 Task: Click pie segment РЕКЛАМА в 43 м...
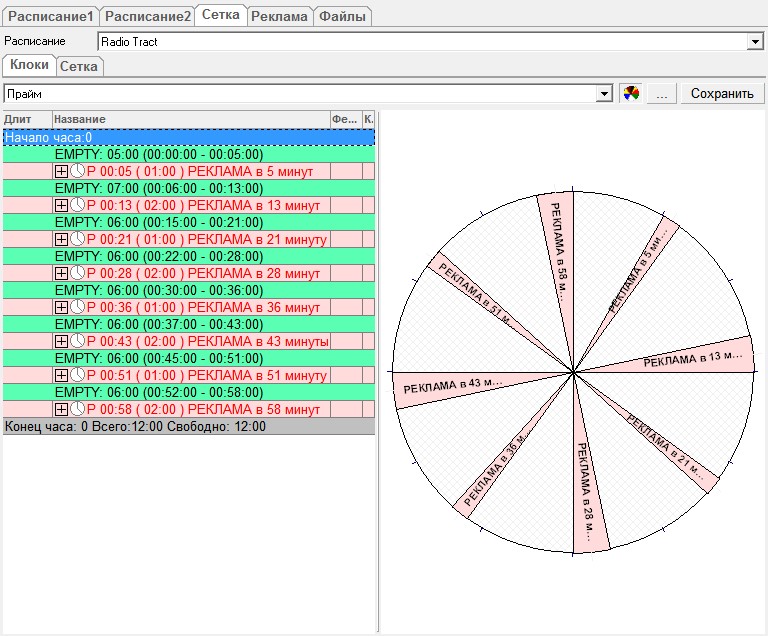coord(453,387)
